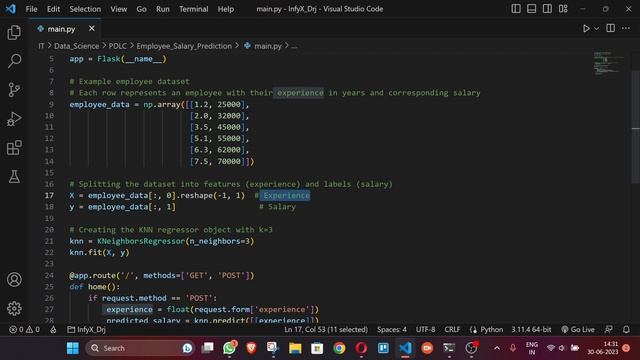Viewport: 640px width, 360px height.
Task: Select interpreter 3.11.4 64-bit
Action: click(x=531, y=329)
